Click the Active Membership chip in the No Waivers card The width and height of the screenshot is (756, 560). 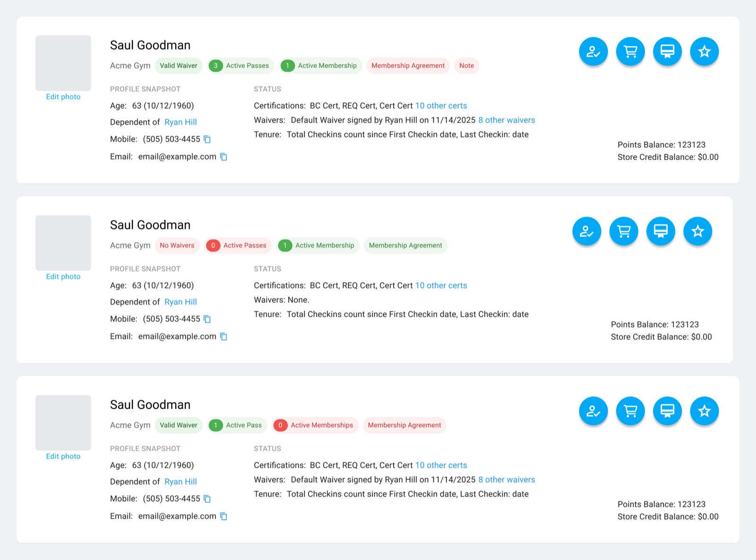click(x=318, y=245)
